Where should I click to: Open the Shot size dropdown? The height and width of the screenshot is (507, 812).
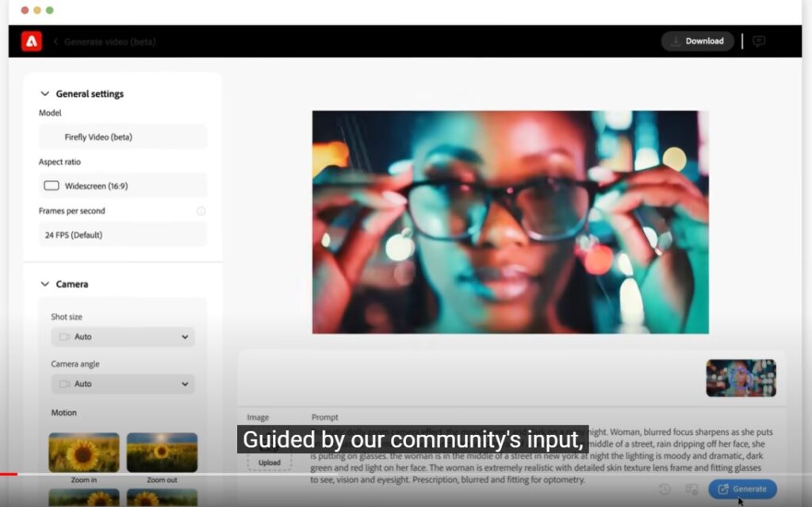(123, 336)
